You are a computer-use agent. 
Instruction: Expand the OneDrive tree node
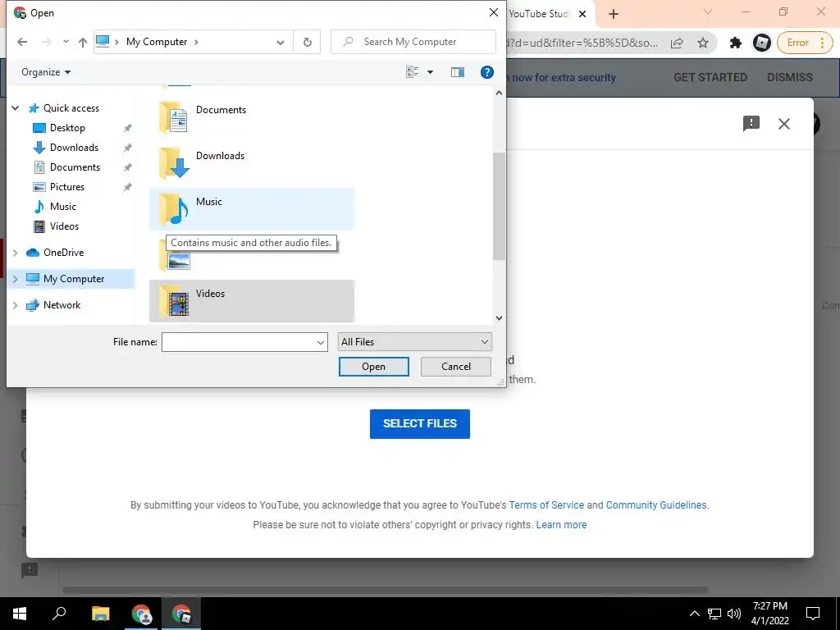tap(16, 253)
